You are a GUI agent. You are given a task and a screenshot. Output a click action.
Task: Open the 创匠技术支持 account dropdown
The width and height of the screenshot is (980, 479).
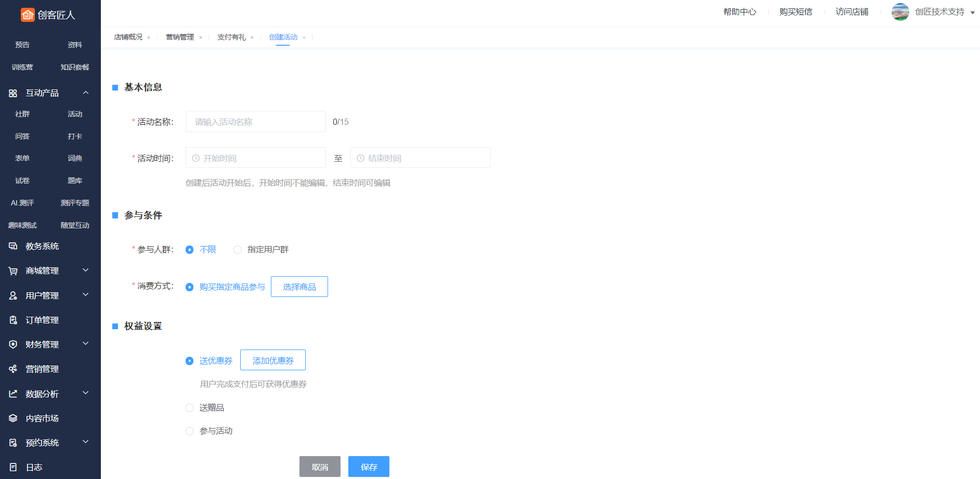tap(972, 12)
